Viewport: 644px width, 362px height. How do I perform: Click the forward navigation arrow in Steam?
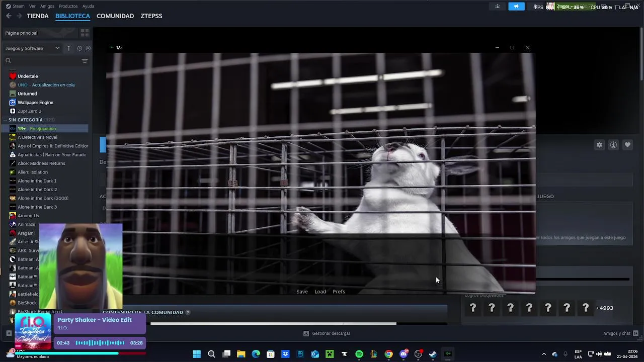click(x=19, y=16)
